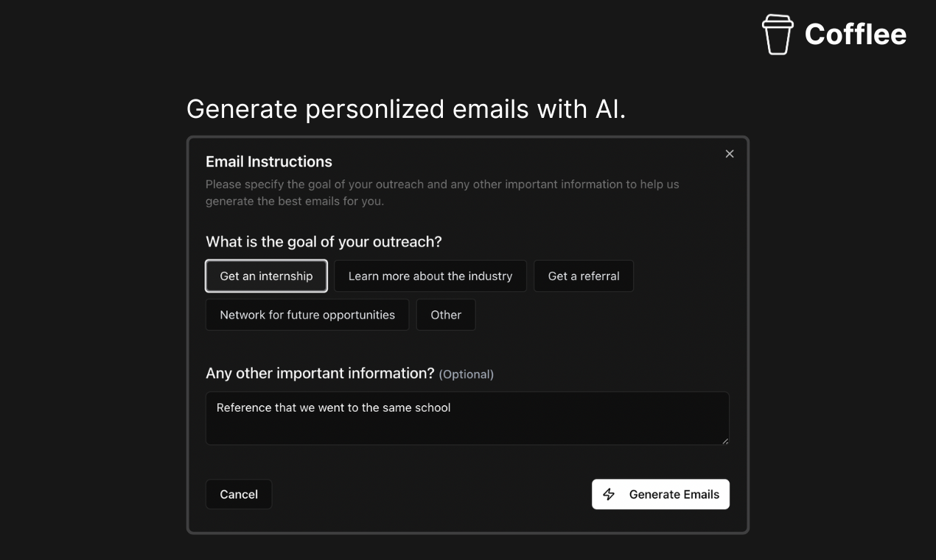This screenshot has height=560, width=936.
Task: Choose Learn more about the industry goal
Action: click(430, 276)
